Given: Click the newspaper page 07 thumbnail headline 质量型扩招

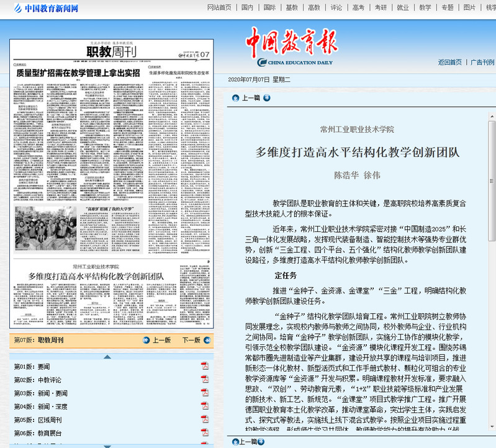Looking at the screenshot, I should (78, 73).
